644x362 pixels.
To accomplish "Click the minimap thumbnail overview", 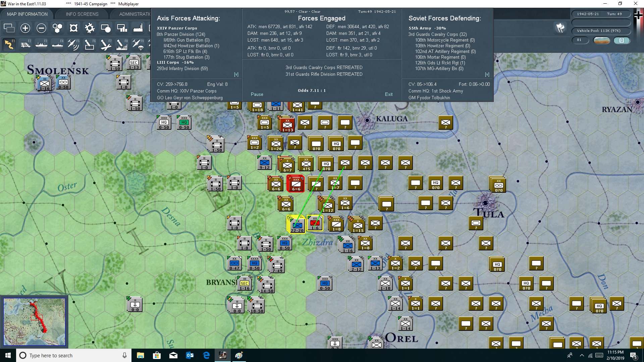I will click(x=34, y=322).
